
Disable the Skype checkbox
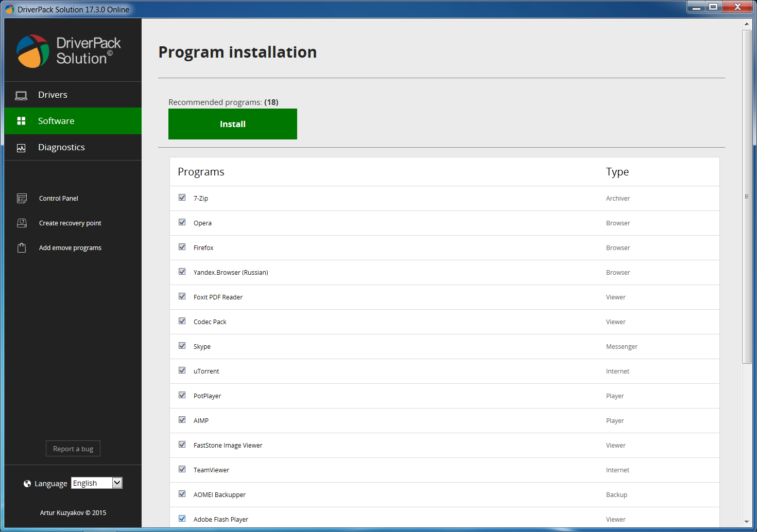pos(182,345)
